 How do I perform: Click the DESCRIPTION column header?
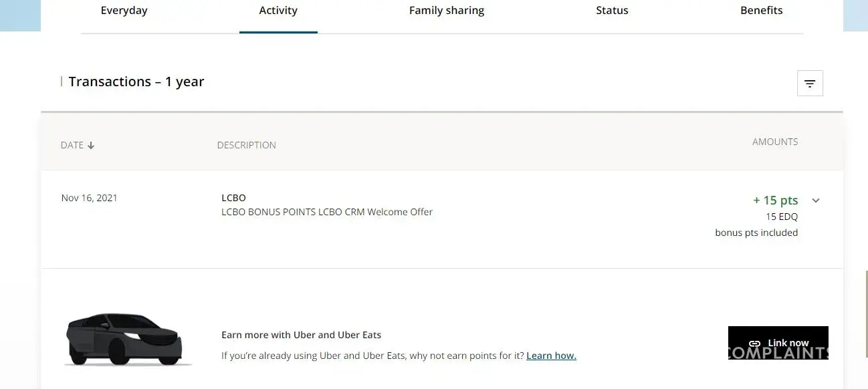(246, 145)
